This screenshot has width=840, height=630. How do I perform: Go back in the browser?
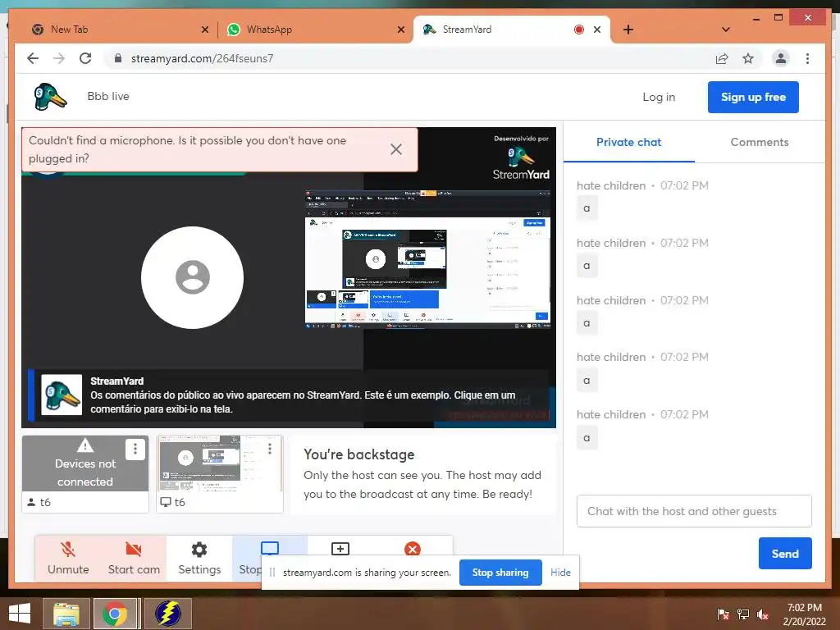pyautogui.click(x=33, y=58)
